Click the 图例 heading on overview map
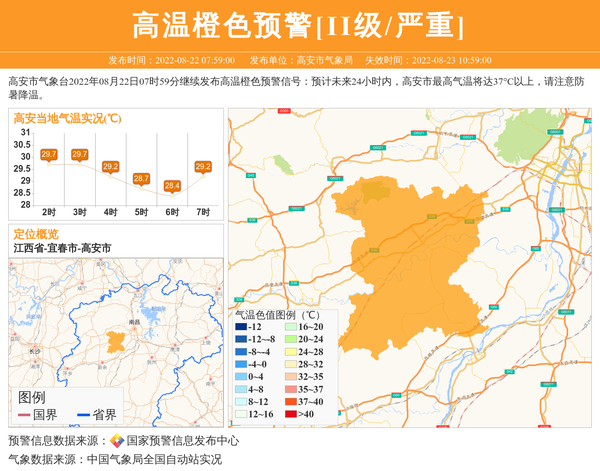This screenshot has height=471, width=600. tap(32, 398)
